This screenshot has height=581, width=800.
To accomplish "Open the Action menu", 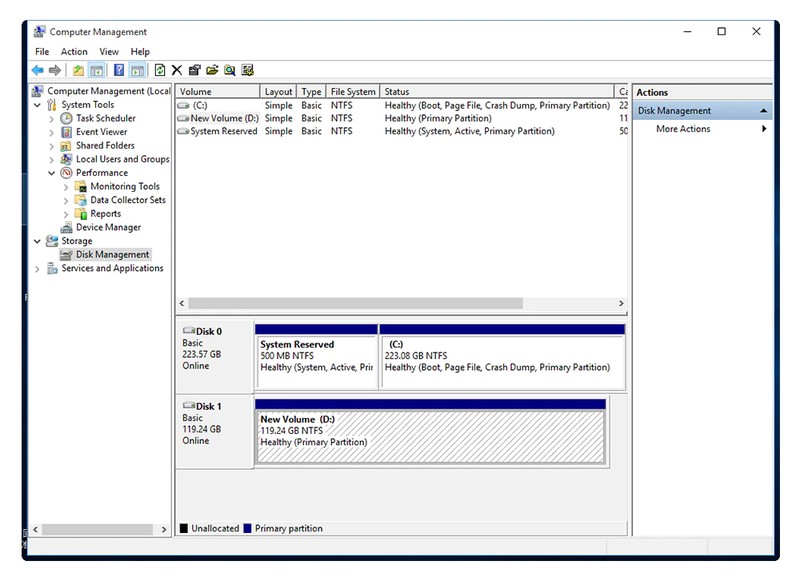I will pos(74,52).
